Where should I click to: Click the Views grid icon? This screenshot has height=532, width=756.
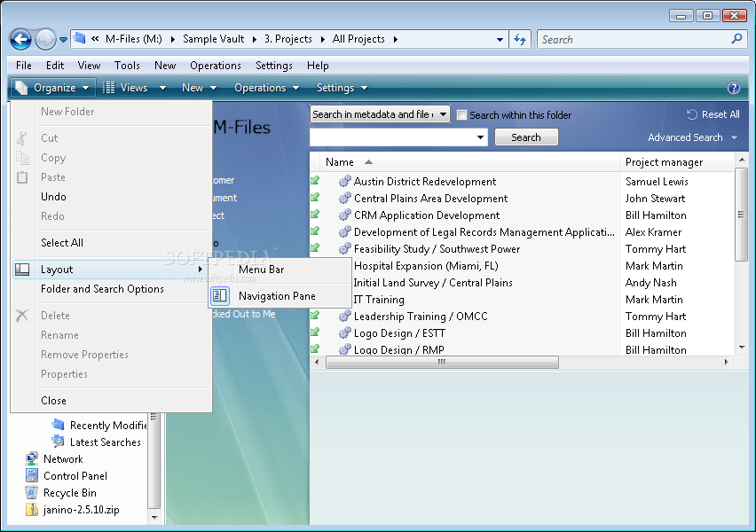coord(109,88)
